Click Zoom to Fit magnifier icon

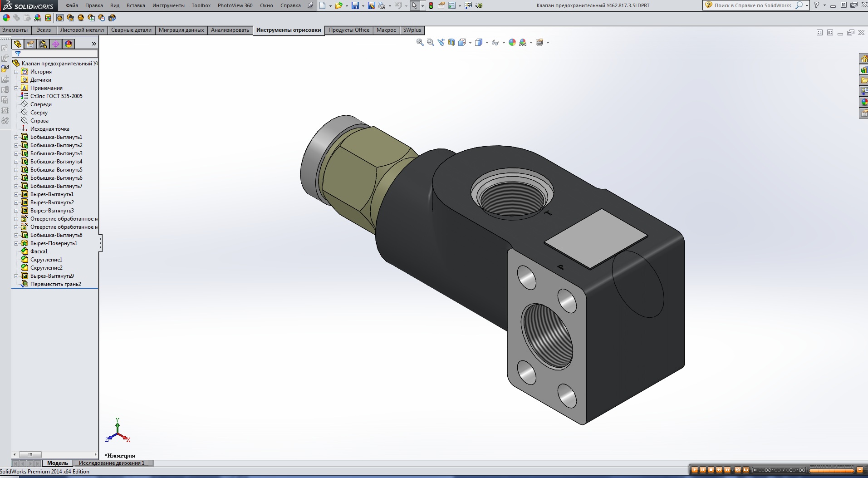click(x=420, y=42)
